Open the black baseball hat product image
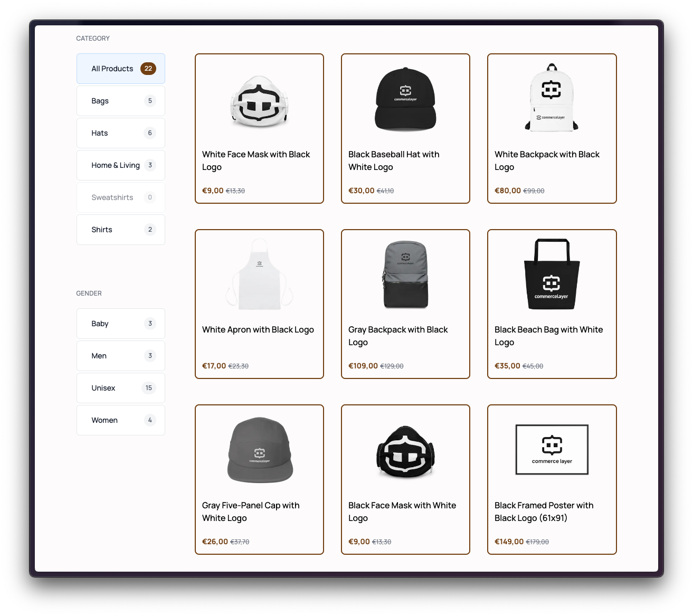Screen dimensions: 693x616 [x=405, y=99]
